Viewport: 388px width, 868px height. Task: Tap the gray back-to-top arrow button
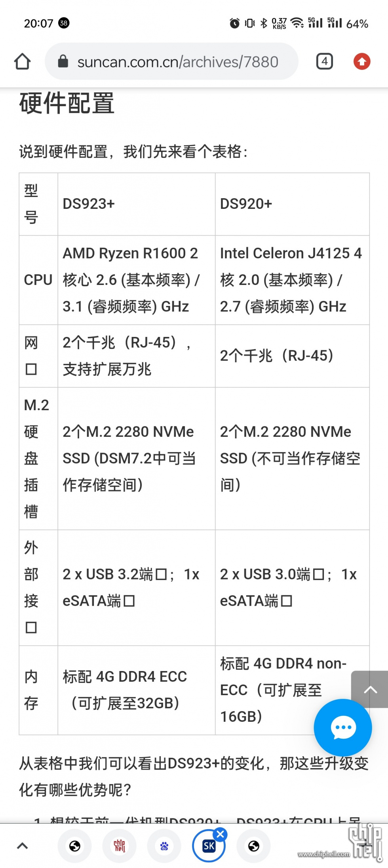[370, 690]
